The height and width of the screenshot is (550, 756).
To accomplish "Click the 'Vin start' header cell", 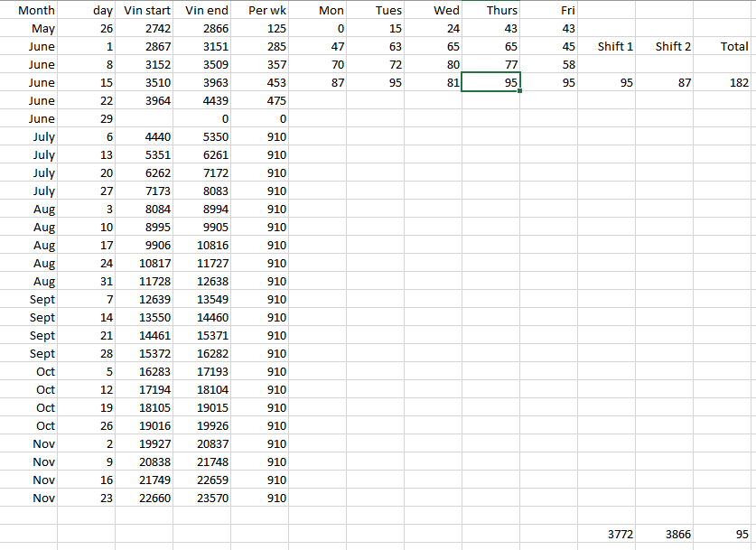I will (x=145, y=10).
